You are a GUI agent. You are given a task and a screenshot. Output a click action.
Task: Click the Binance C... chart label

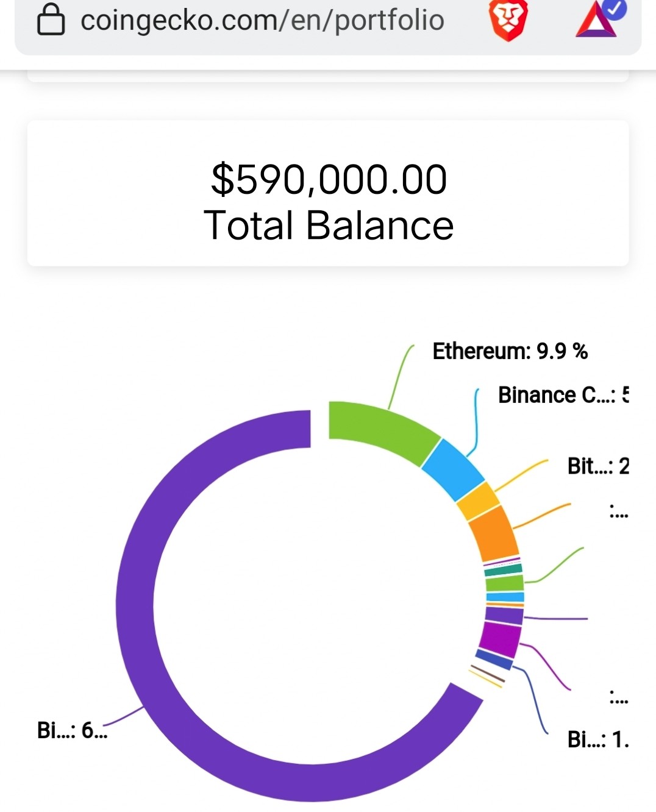563,395
